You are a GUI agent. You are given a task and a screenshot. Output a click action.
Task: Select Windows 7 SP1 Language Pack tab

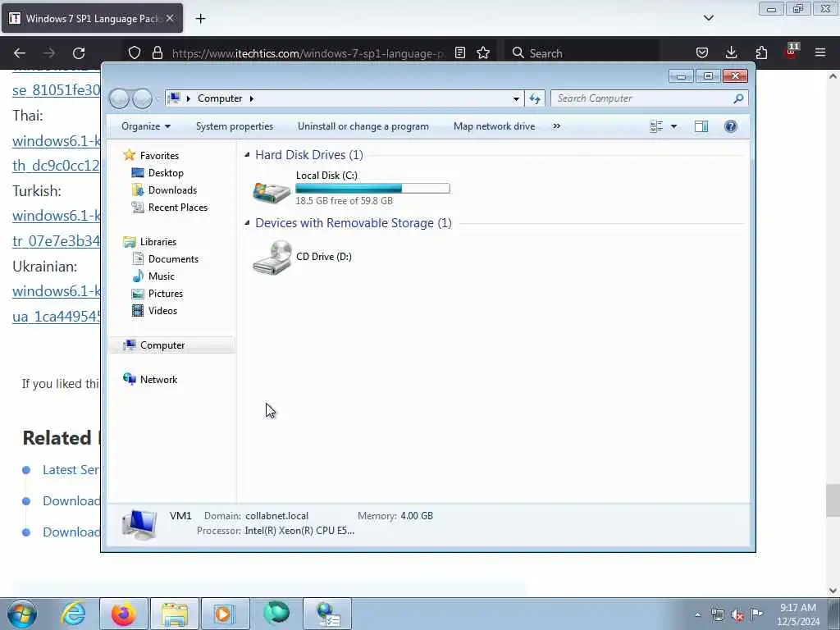click(x=92, y=18)
